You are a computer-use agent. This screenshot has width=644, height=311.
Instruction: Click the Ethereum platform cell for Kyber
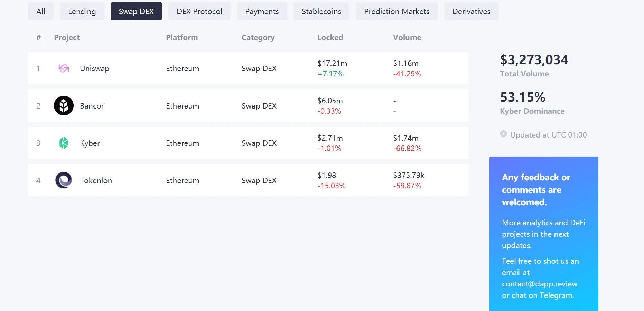click(183, 143)
